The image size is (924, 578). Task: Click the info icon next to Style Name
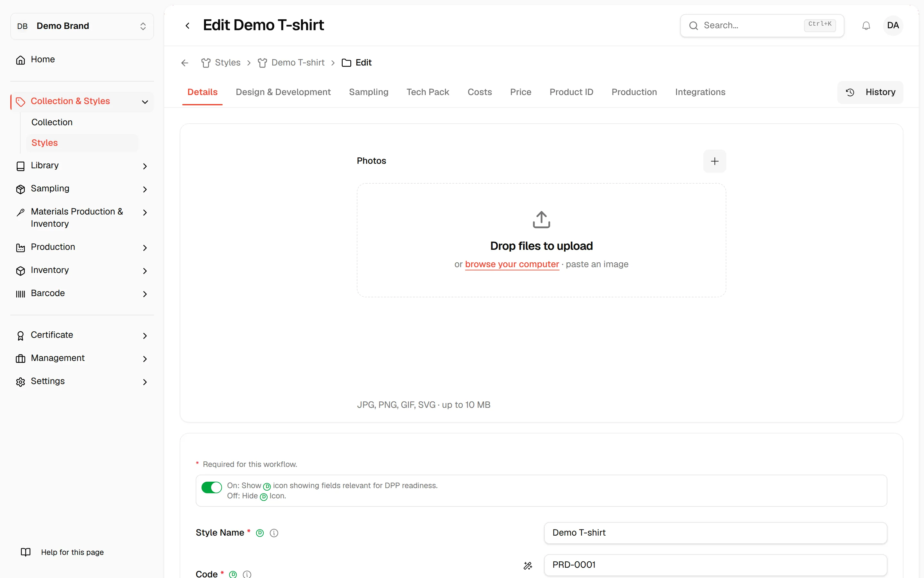tap(274, 533)
